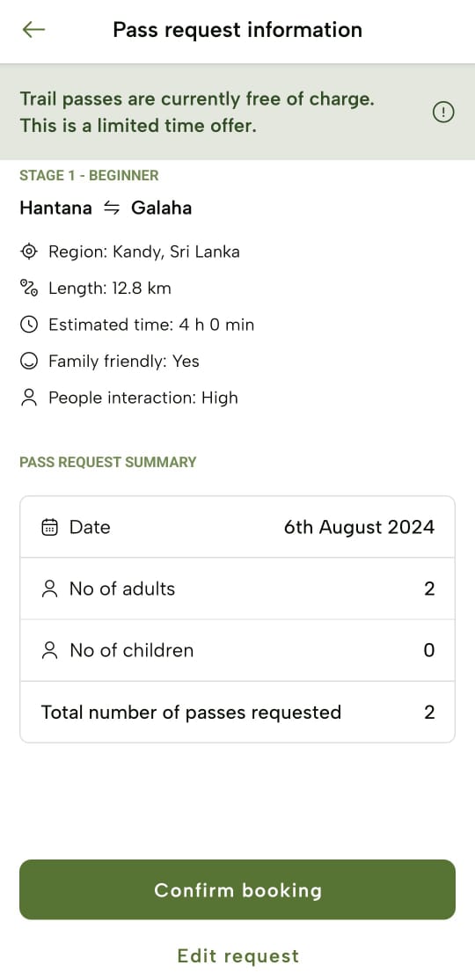Click the region target icon
The image size is (475, 980).
(x=29, y=252)
